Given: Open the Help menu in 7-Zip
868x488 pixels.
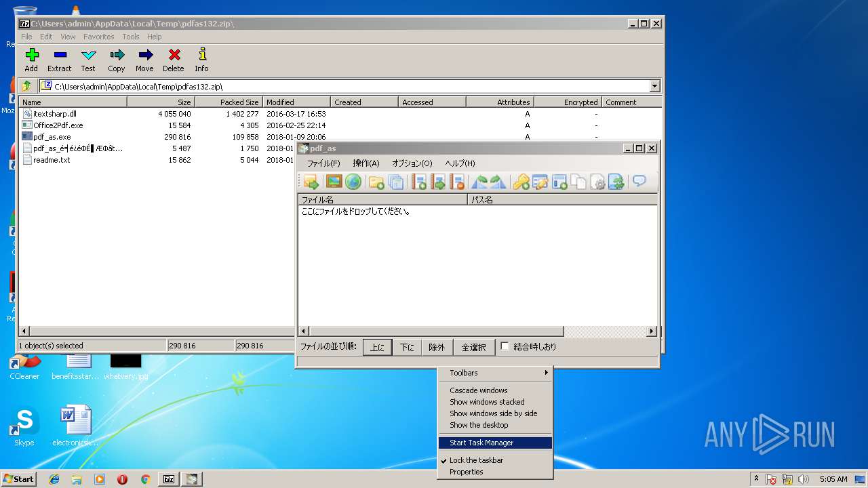Looking at the screenshot, I should [155, 37].
